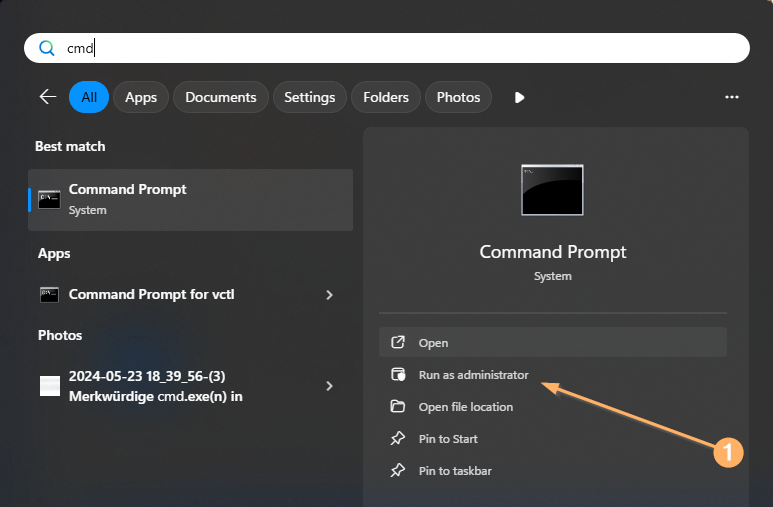Choose Pin to taskbar

point(553,471)
